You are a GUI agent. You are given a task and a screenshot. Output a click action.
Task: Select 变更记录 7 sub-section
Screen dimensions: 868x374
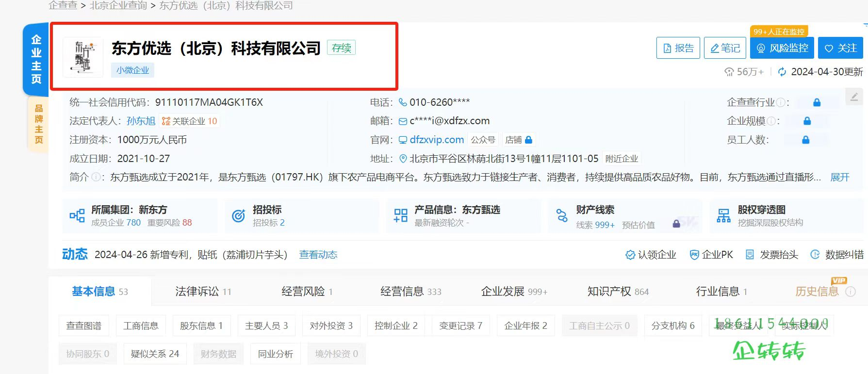coord(460,325)
